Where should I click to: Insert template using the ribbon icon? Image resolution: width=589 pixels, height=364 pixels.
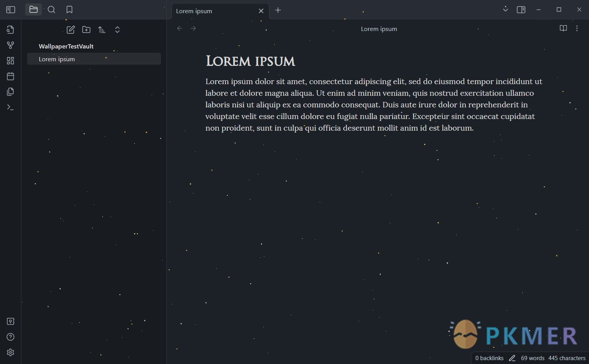pyautogui.click(x=10, y=92)
